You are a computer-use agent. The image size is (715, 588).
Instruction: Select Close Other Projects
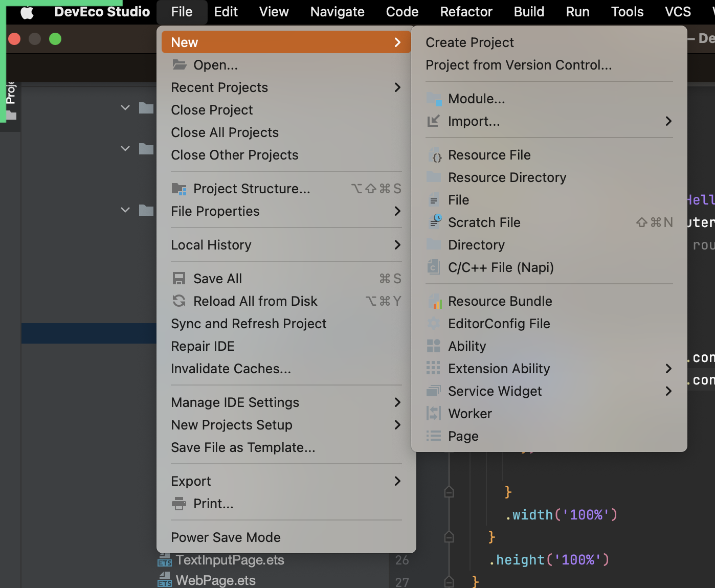(x=286, y=155)
